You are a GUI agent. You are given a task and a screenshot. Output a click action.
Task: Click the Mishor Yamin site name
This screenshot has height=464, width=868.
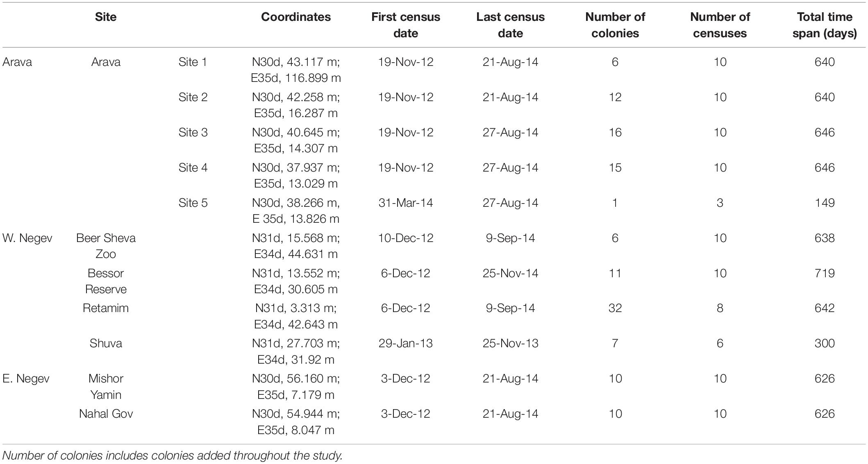point(106,387)
